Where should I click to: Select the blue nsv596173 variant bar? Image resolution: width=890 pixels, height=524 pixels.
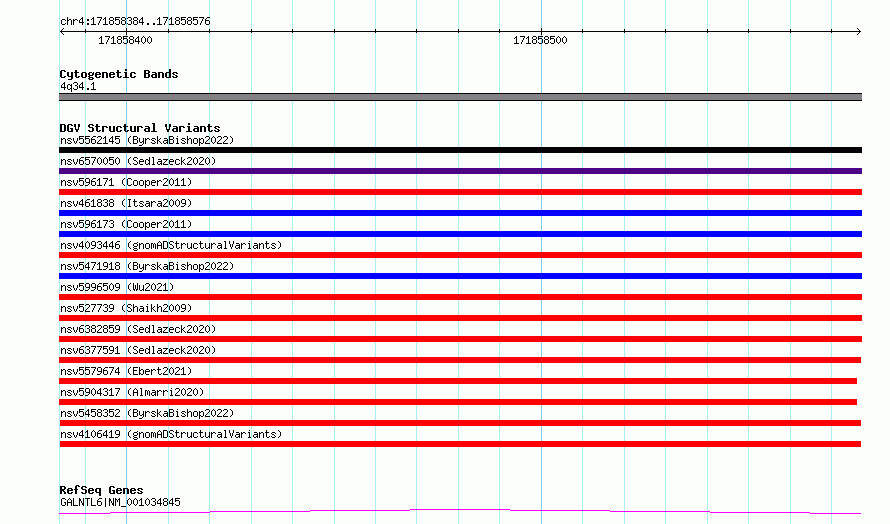click(x=460, y=234)
